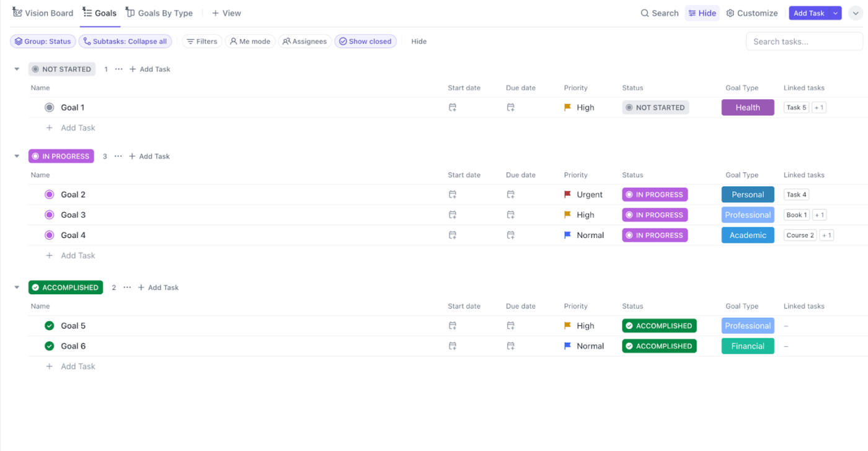Open the due date picker for Goal 5

tap(510, 325)
